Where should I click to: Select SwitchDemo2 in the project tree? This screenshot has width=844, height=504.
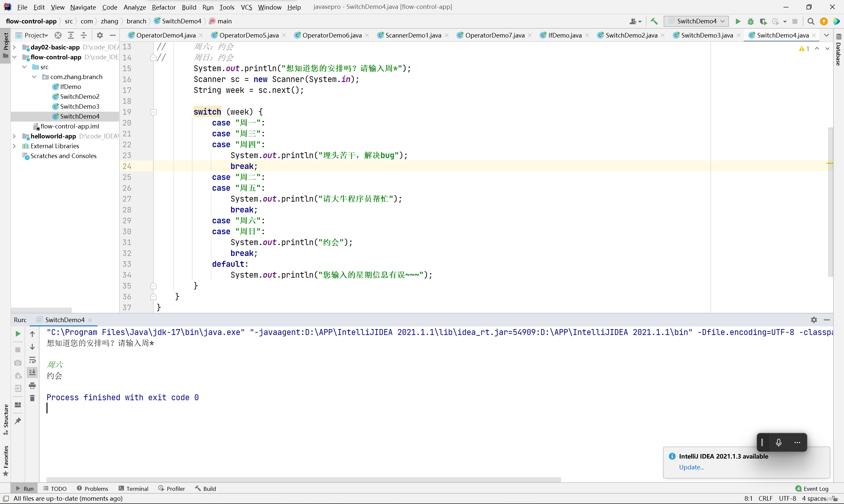79,97
